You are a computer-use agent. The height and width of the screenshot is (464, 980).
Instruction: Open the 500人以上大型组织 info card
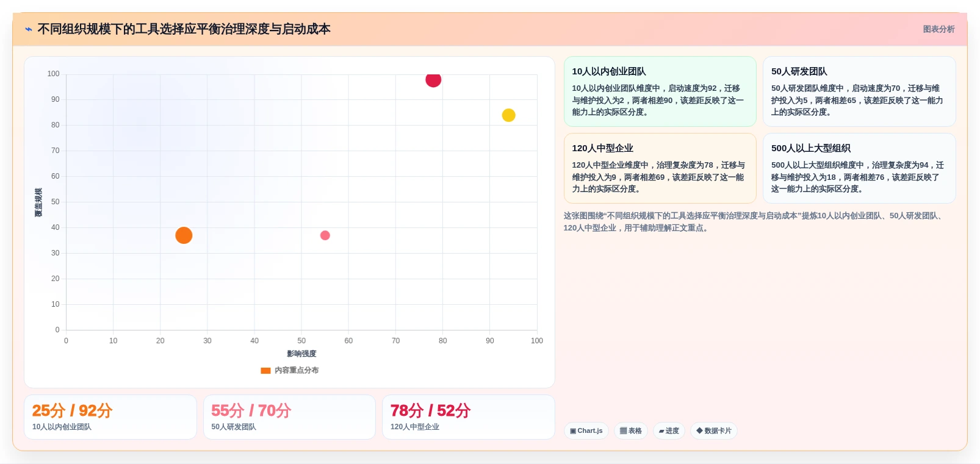tap(859, 168)
